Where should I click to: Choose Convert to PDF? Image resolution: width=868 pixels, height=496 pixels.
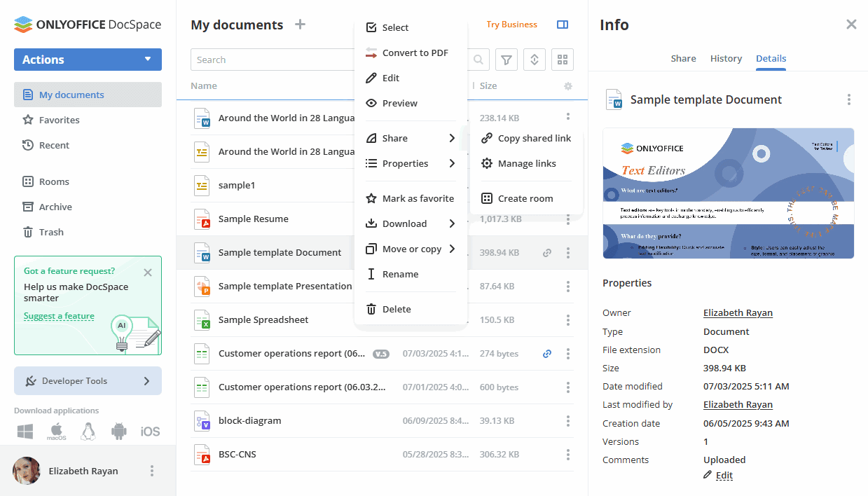click(411, 53)
